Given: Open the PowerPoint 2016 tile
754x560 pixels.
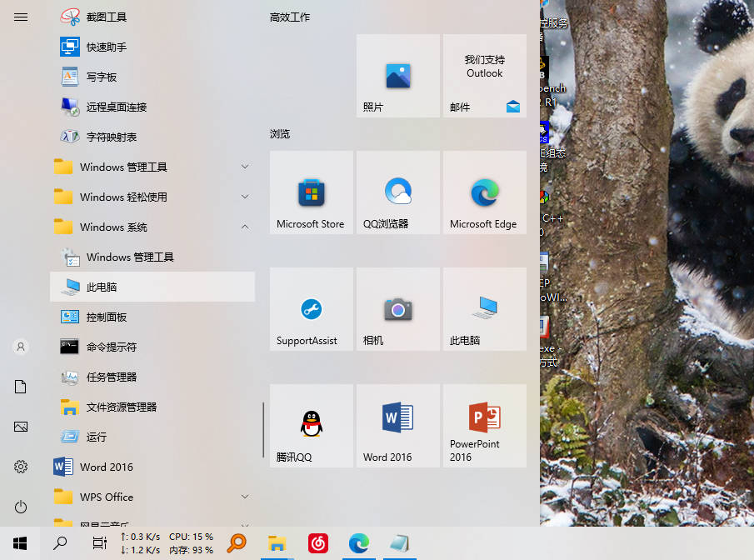Looking at the screenshot, I should click(x=484, y=425).
